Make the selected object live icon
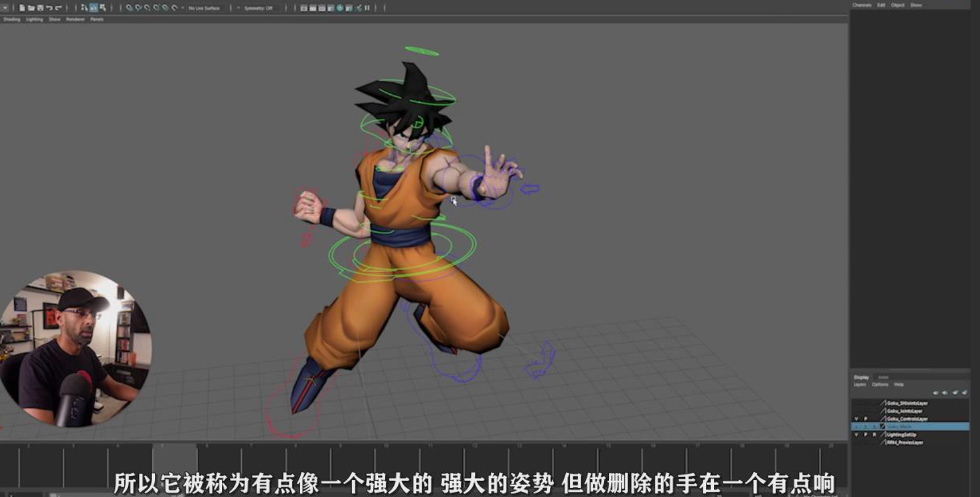 pos(175,8)
